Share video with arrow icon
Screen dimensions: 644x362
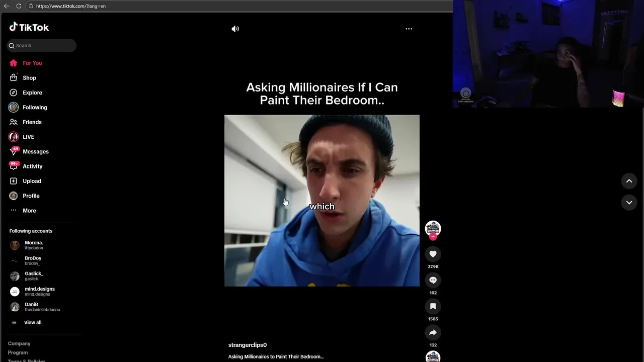coord(433,332)
